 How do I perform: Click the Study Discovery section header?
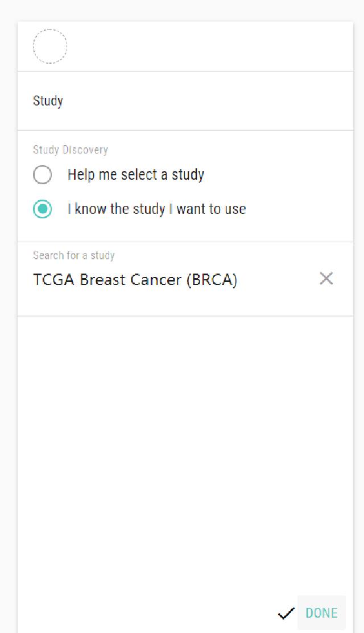pyautogui.click(x=71, y=150)
